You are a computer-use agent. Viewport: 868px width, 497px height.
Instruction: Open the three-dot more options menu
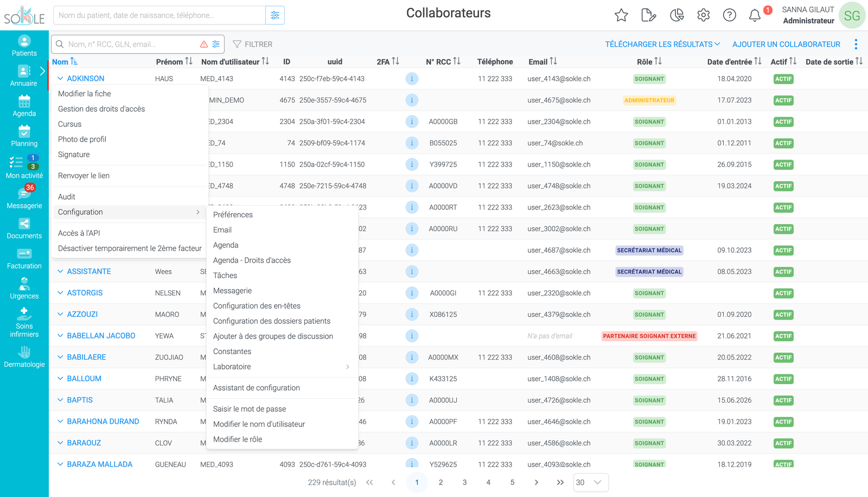click(856, 44)
